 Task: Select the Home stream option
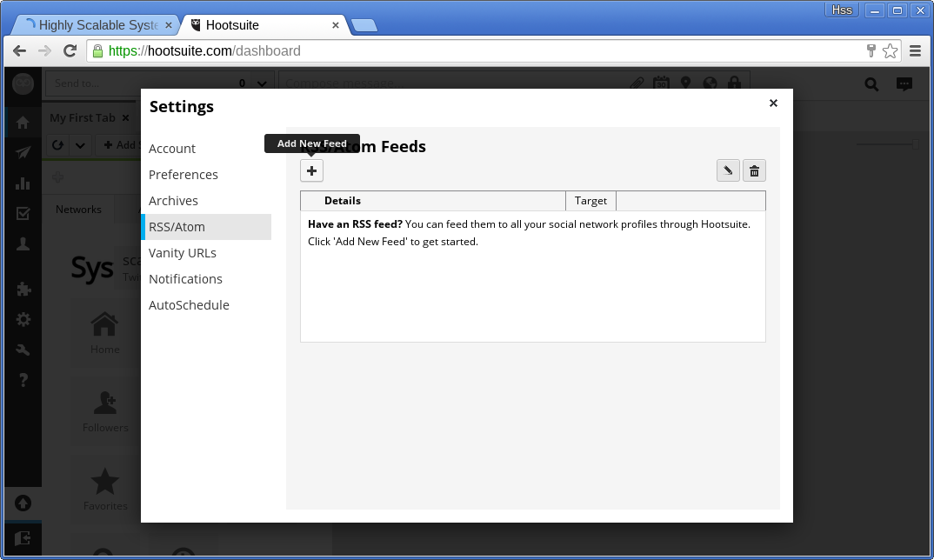pos(105,334)
